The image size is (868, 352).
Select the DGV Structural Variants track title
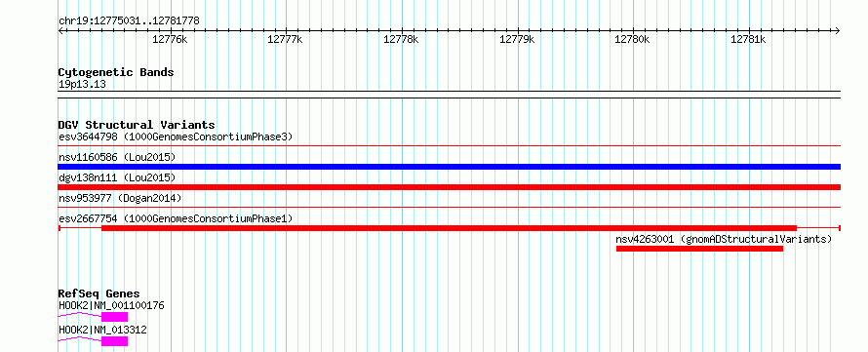click(x=137, y=125)
